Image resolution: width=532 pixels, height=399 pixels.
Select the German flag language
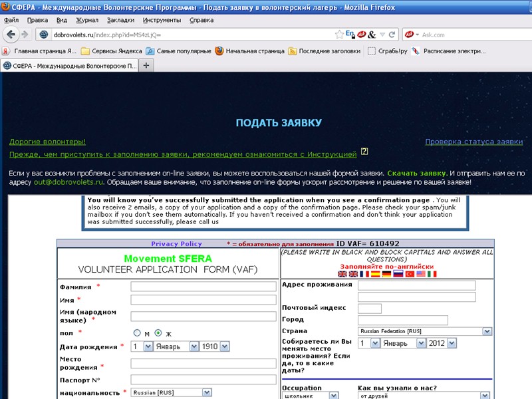[x=387, y=274]
